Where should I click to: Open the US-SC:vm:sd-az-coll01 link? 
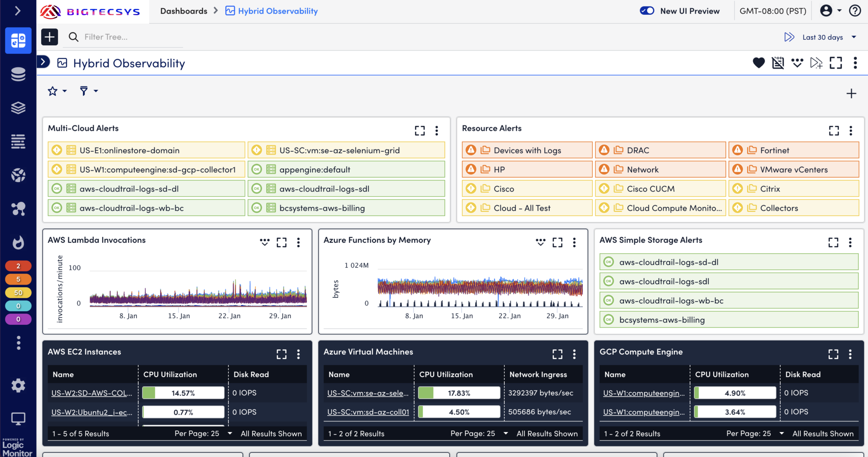368,412
